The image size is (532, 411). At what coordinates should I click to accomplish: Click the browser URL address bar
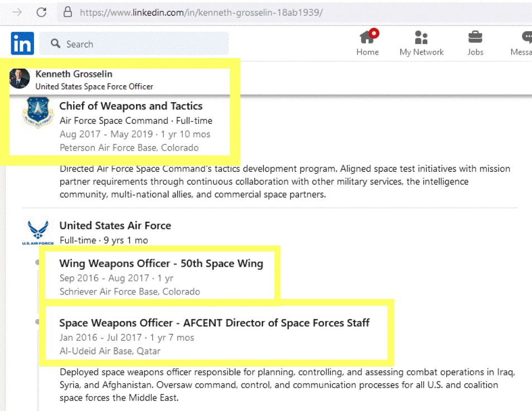pyautogui.click(x=294, y=13)
